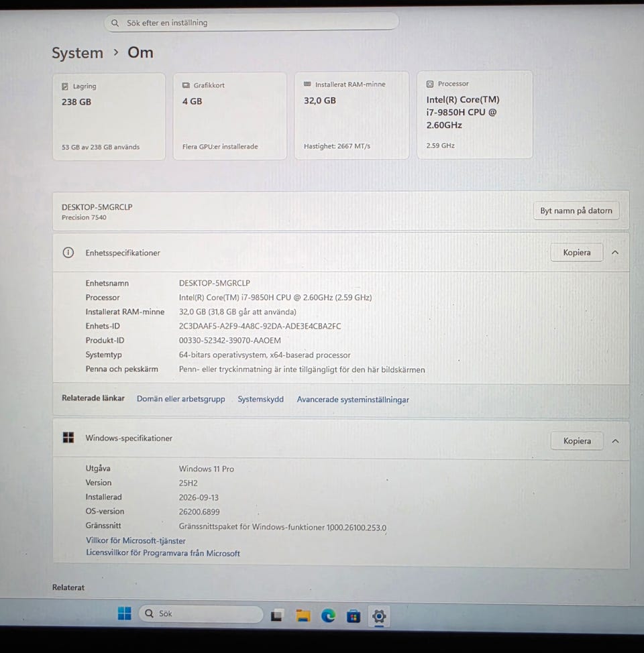Click the Windows logo beside Windows-specifikationer
Image resolution: width=644 pixels, height=653 pixels.
coord(68,437)
